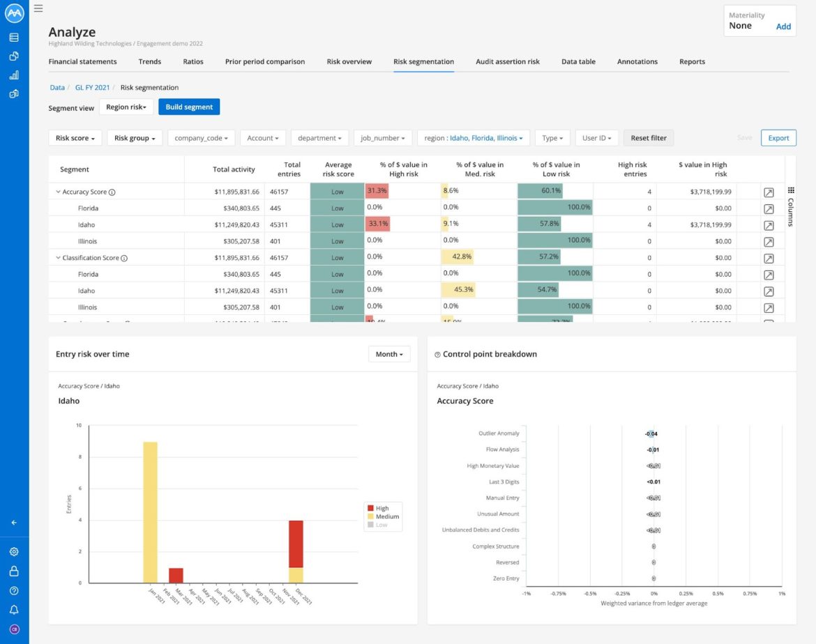
Task: Switch to Prior period comparison tab
Action: pyautogui.click(x=265, y=61)
